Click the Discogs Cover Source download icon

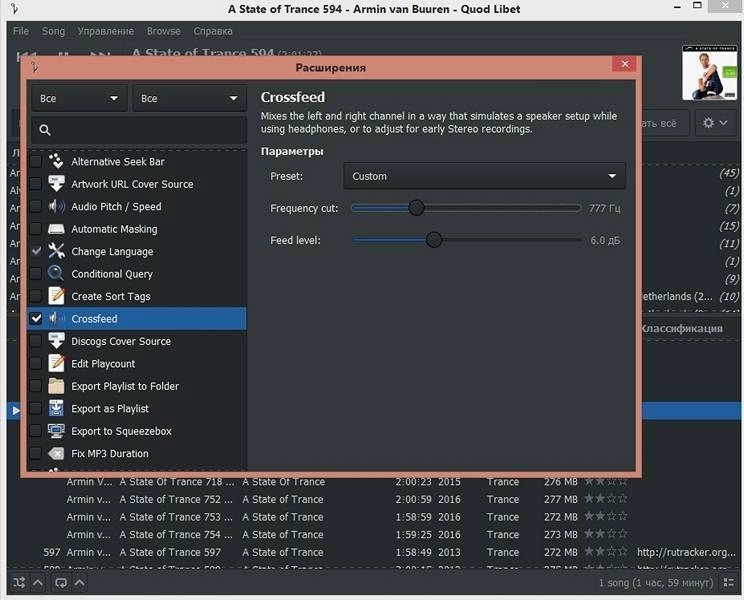click(56, 341)
